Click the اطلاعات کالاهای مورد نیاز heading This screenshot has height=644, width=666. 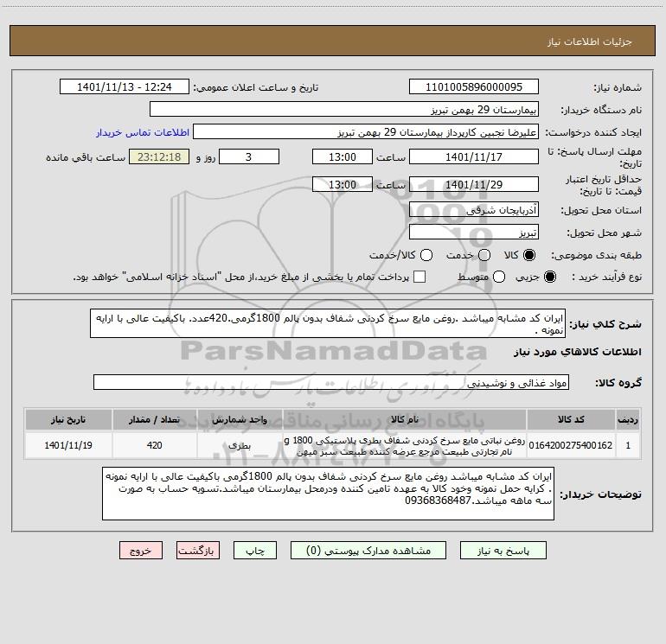coord(578,352)
